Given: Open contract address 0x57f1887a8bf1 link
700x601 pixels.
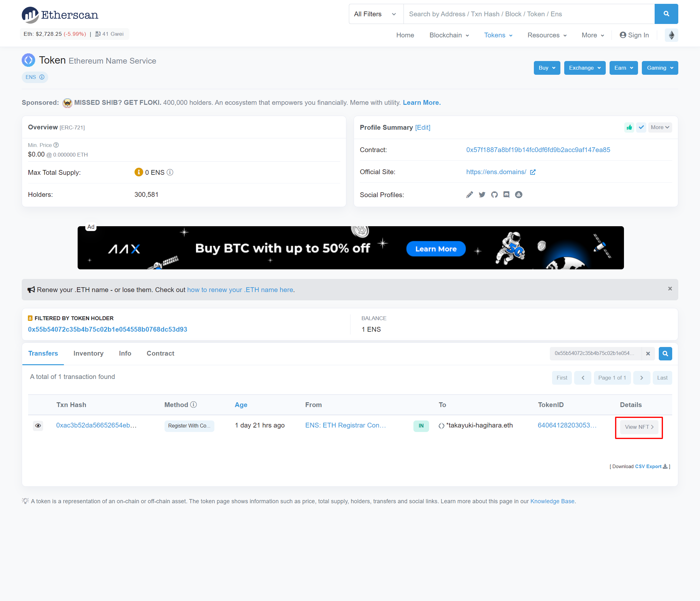Looking at the screenshot, I should pos(538,150).
